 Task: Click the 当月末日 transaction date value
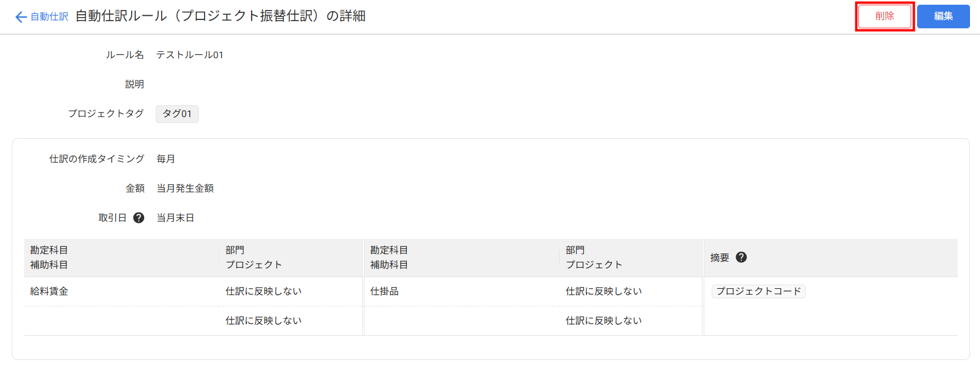(x=175, y=218)
